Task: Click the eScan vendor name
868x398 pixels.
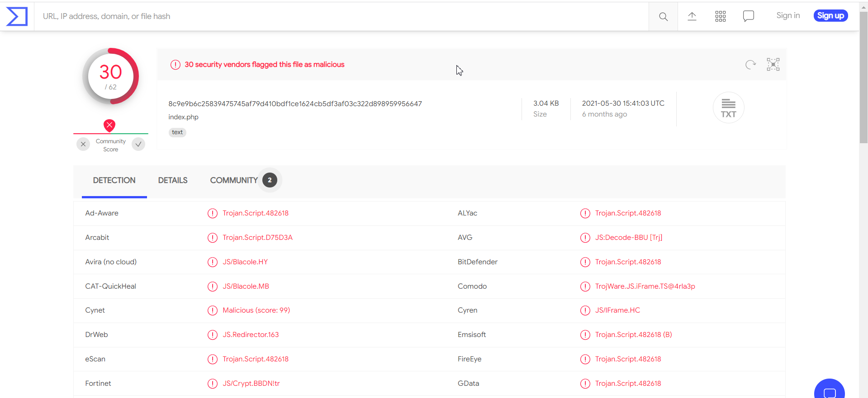Action: click(95, 359)
